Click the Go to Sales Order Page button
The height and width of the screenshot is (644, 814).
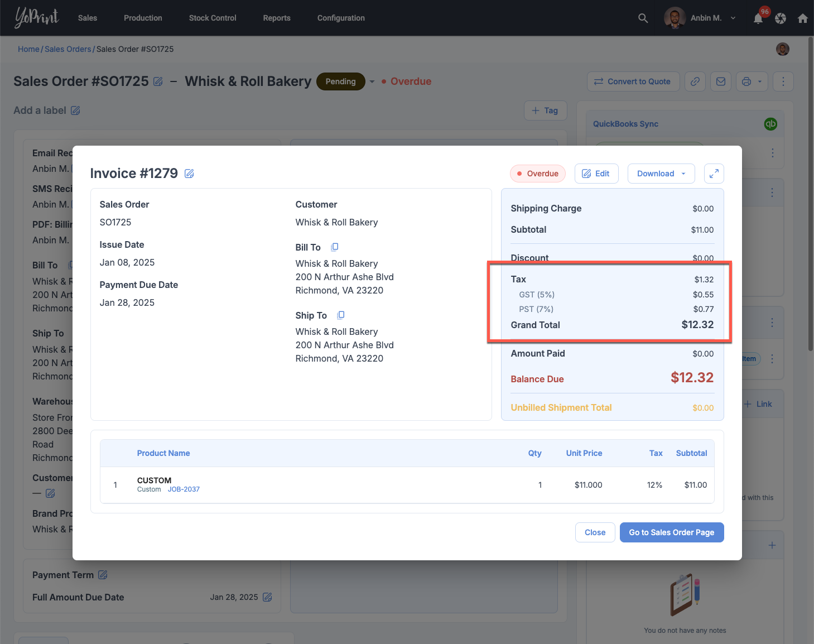[671, 532]
